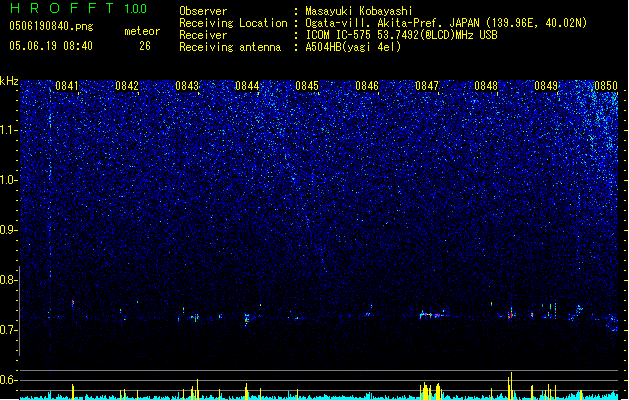Viewport: 629px width, 400px height.
Task: Click the 0.7 kHz frequency axis label
Action: [x=8, y=330]
